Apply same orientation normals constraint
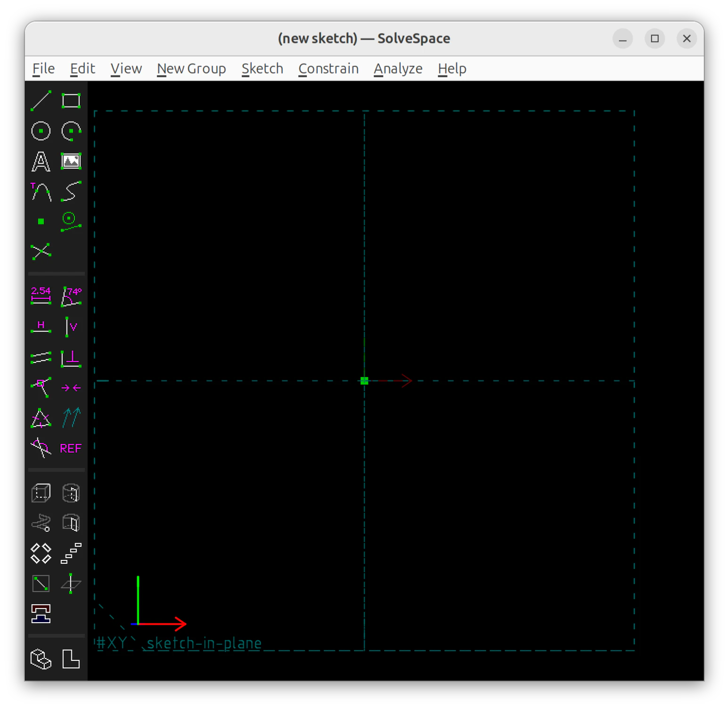728x708 pixels. (x=71, y=418)
